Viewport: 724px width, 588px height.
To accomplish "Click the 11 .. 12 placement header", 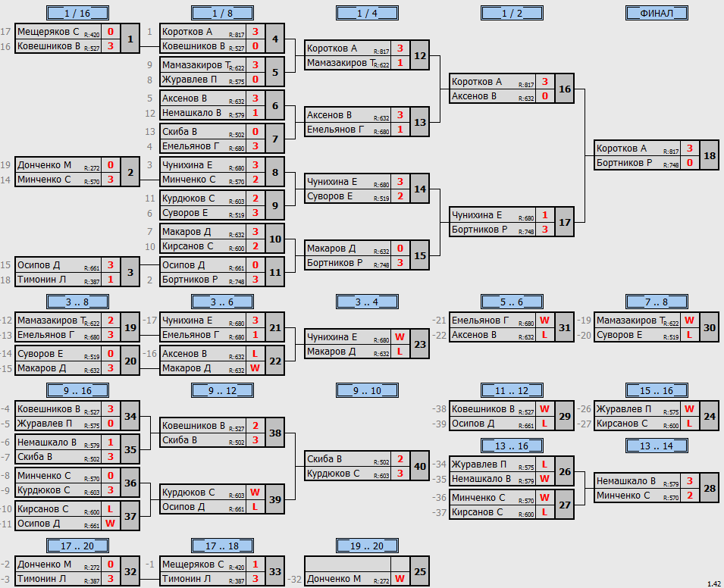I will click(x=512, y=390).
